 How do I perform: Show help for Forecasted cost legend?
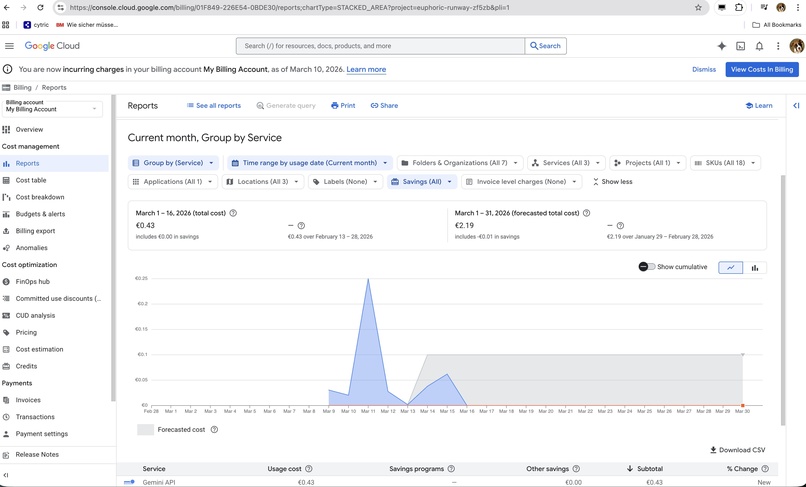214,429
